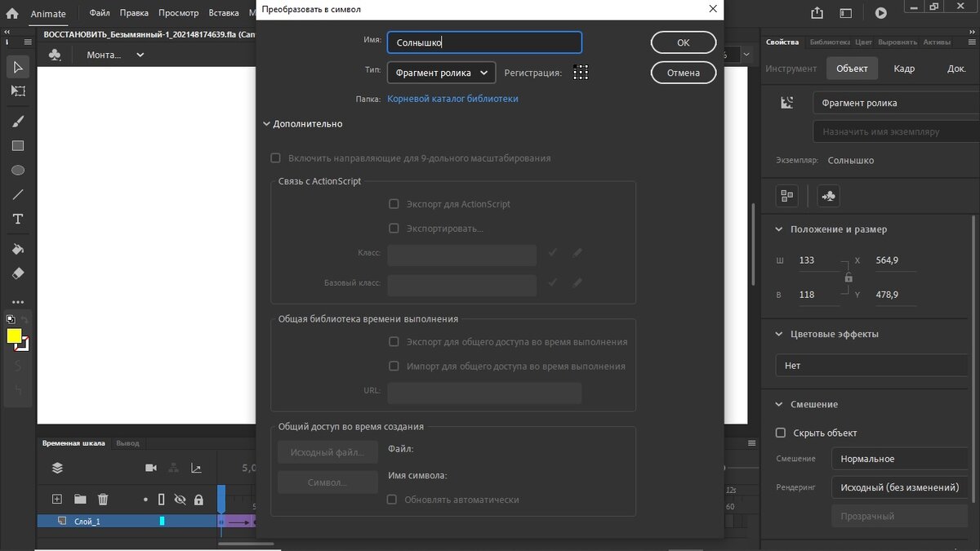Screen dimensions: 980x551
Task: Click the Test Movie play button
Action: click(x=880, y=13)
